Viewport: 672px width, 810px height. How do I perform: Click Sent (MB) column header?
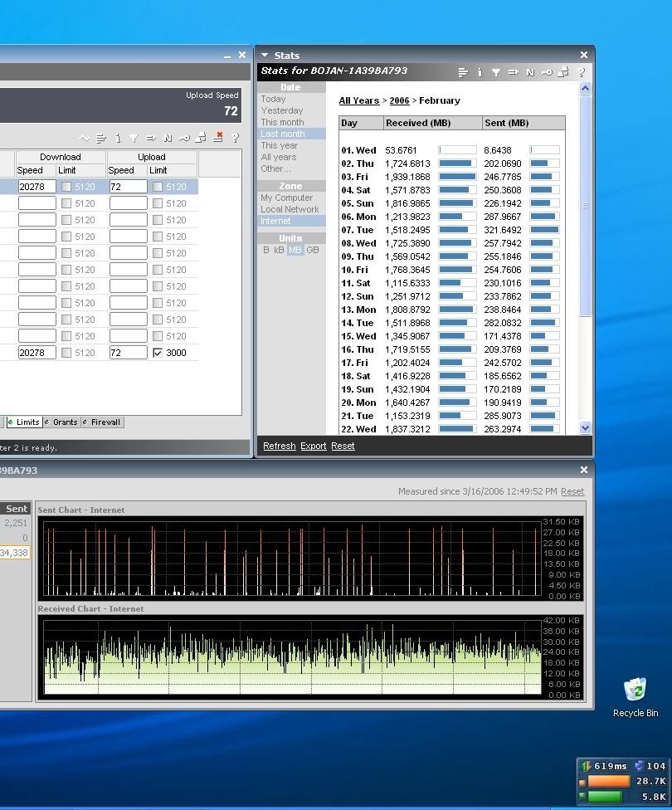click(x=523, y=123)
